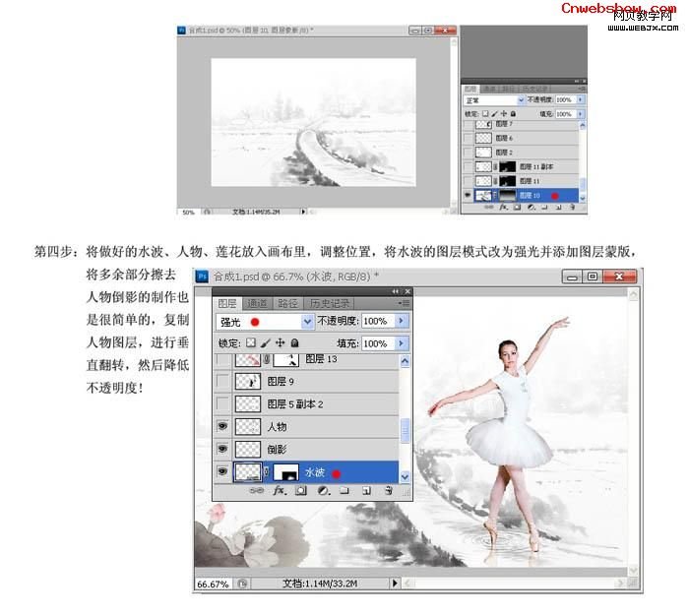Click Ps icon in 50% window title
Image resolution: width=689 pixels, height=616 pixels.
pos(181,31)
